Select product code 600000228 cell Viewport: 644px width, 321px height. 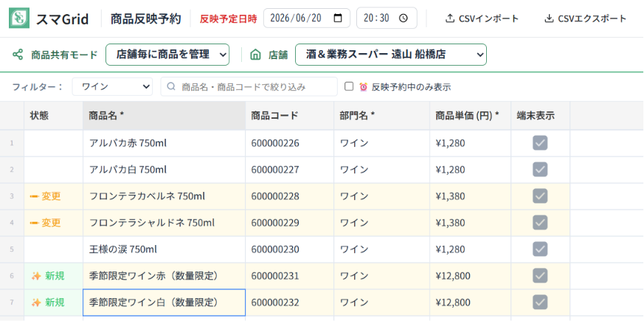coord(290,196)
